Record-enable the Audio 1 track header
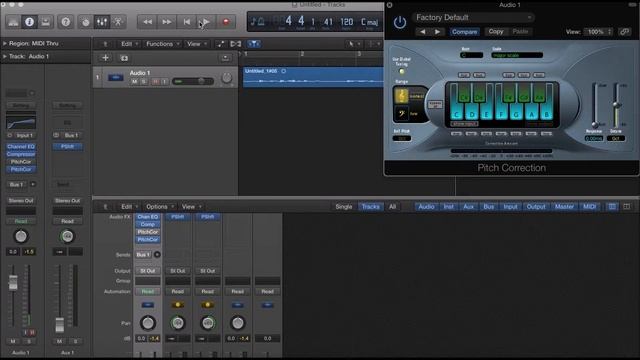Screen dimensions: 640x360 point(155,82)
